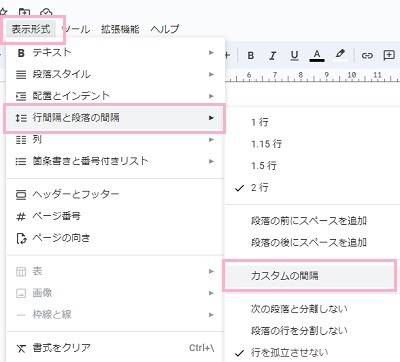Open the ヘルプ menu

click(165, 29)
